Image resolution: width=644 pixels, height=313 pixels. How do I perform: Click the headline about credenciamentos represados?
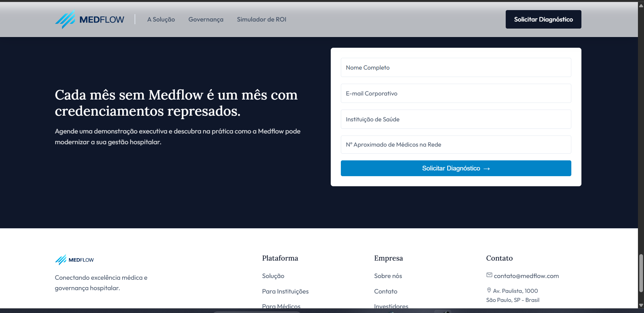click(x=176, y=103)
